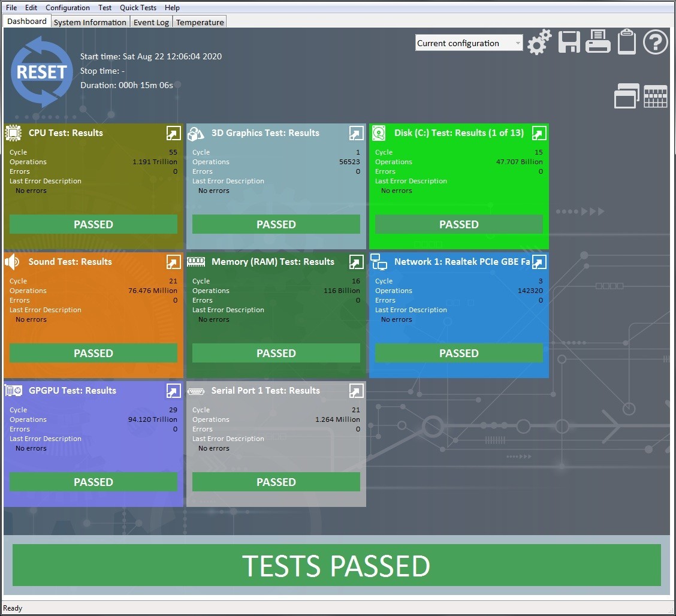Pop out the Disk (C:) Test window
The image size is (676, 616).
pos(539,133)
